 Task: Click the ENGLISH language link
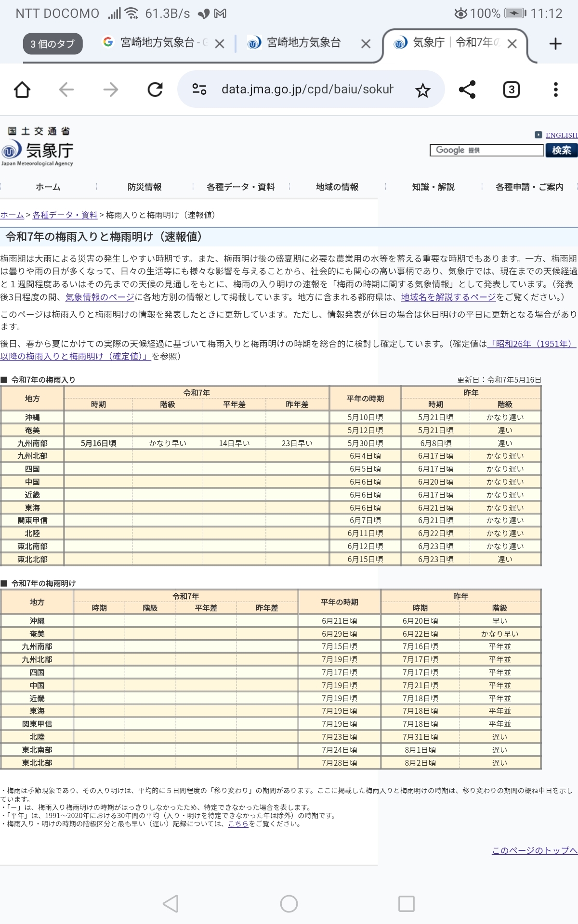561,135
